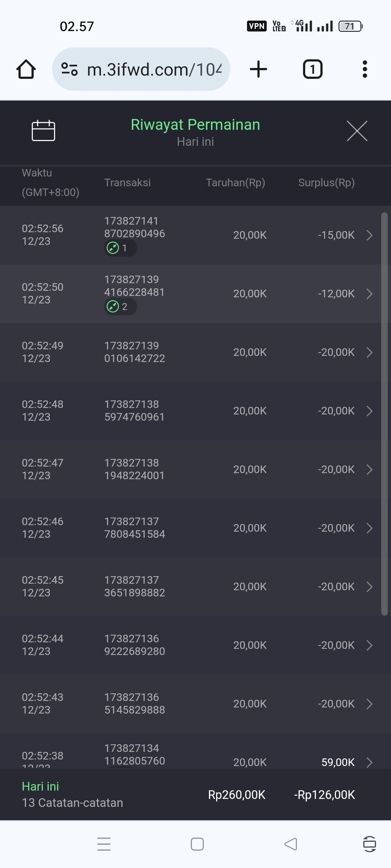Expand the 02:52:56 transaction details chevron

click(369, 235)
